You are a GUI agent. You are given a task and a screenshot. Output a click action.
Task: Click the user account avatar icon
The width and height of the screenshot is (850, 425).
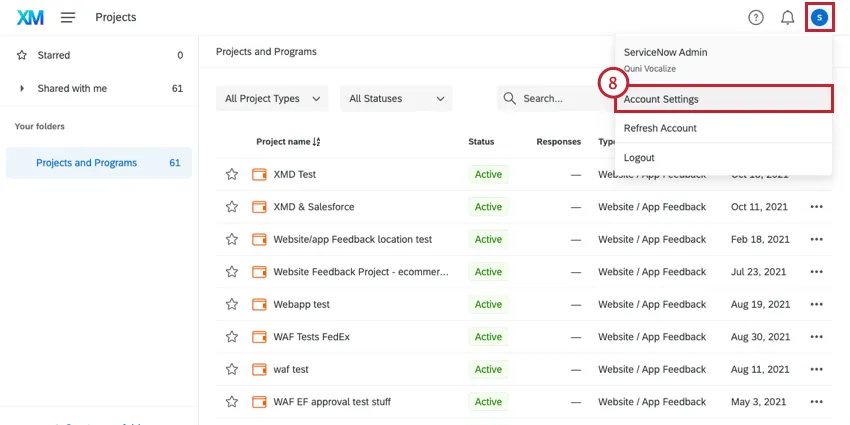(x=820, y=17)
